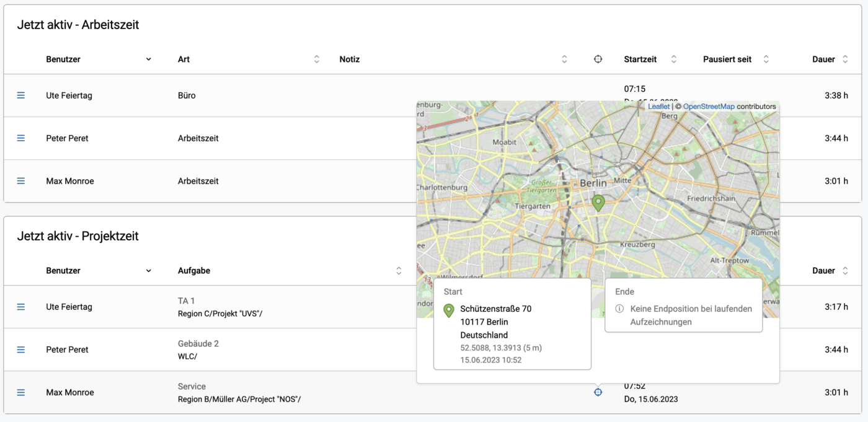The image size is (868, 422).
Task: Click location crosshair icon in Max Monroe Service row
Action: pyautogui.click(x=598, y=392)
